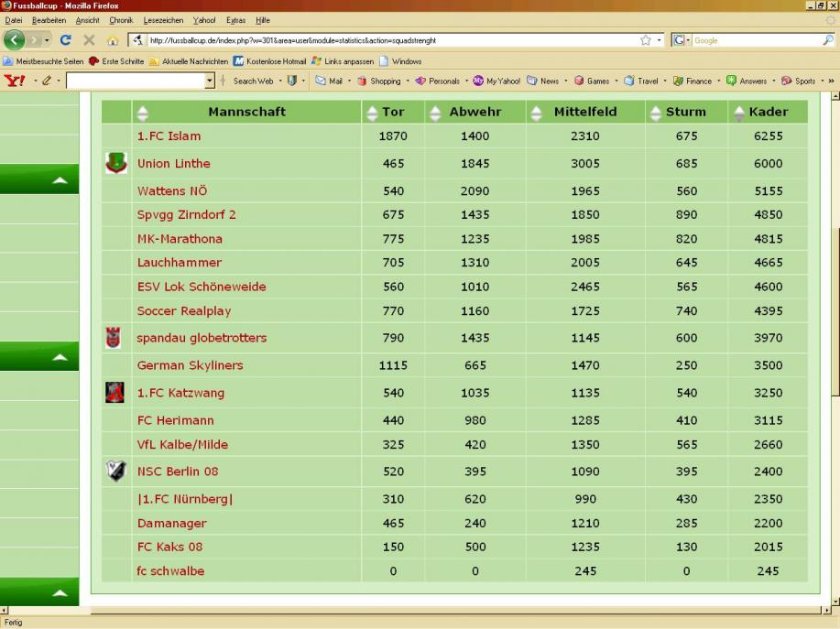Sort the table by the Kader column arrows

(x=738, y=113)
